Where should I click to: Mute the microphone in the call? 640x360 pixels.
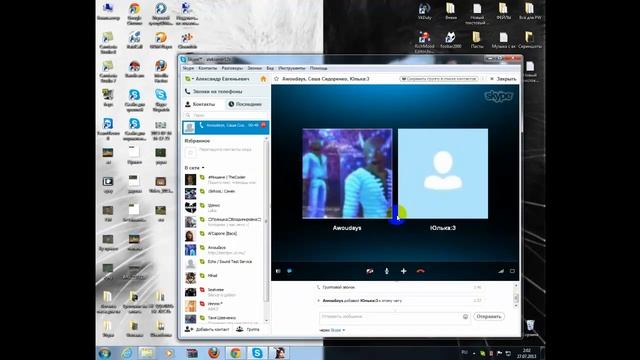pos(387,271)
